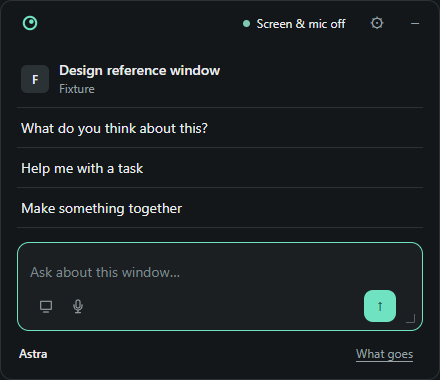Toggle the microphone icon

tap(78, 306)
